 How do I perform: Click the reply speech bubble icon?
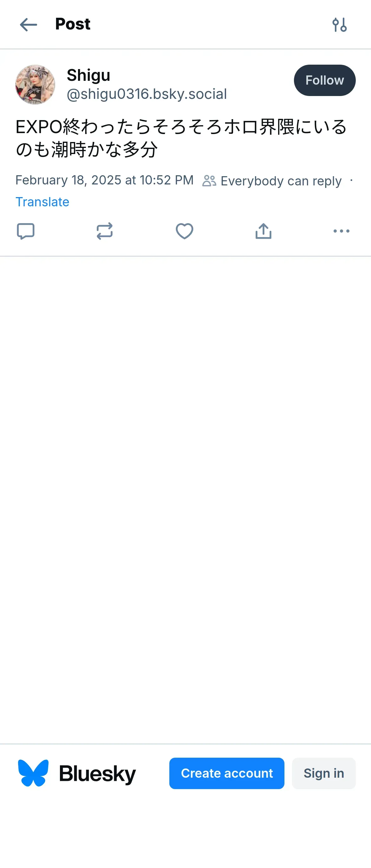[x=26, y=231]
